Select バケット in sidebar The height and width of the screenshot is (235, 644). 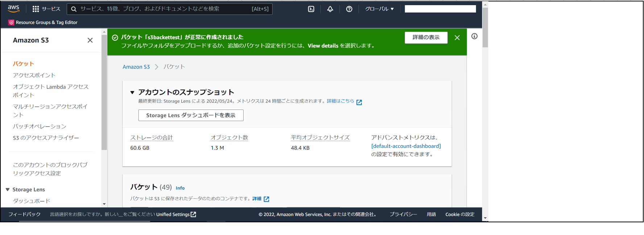[24, 64]
